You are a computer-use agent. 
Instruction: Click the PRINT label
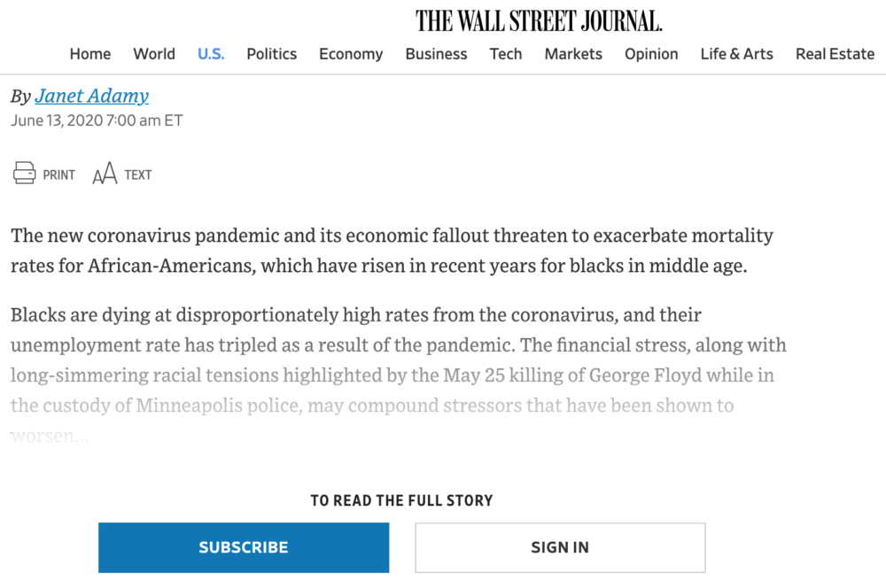click(x=58, y=175)
